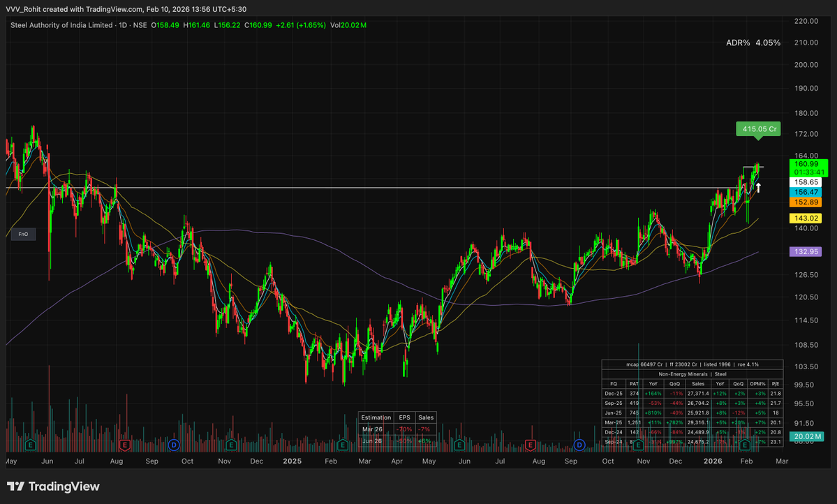Click the P/E column header

[776, 384]
